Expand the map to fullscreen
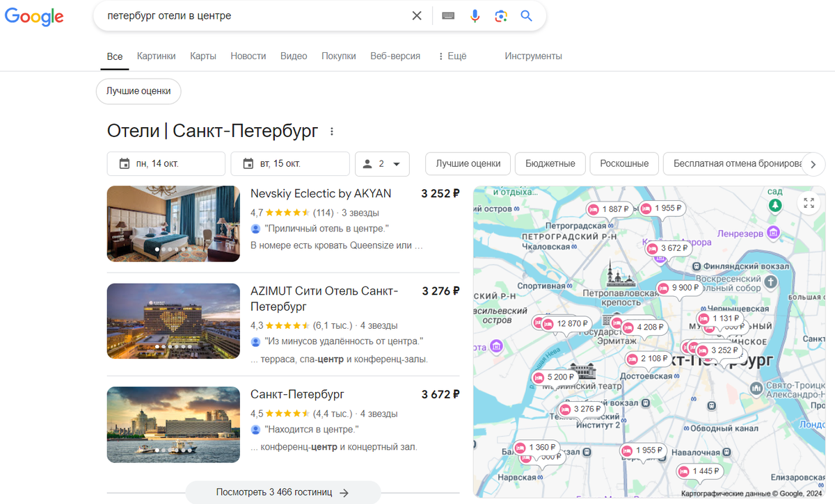The height and width of the screenshot is (504, 835). pyautogui.click(x=809, y=204)
